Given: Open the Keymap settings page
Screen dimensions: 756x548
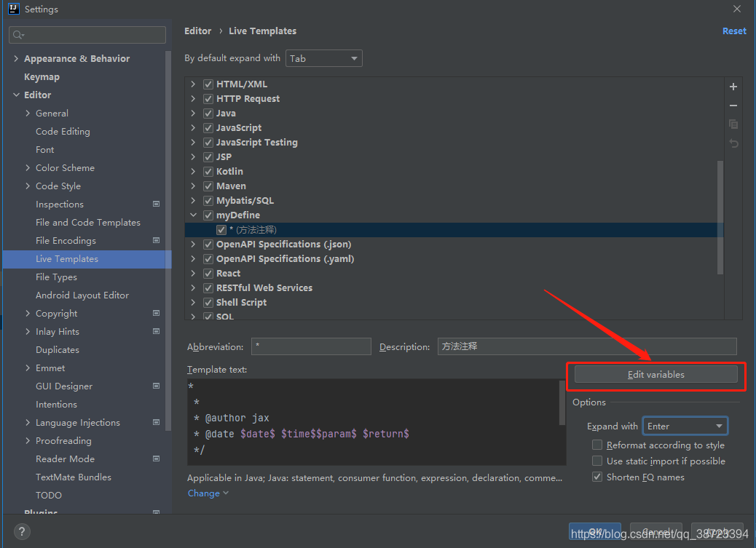Looking at the screenshot, I should [x=42, y=76].
